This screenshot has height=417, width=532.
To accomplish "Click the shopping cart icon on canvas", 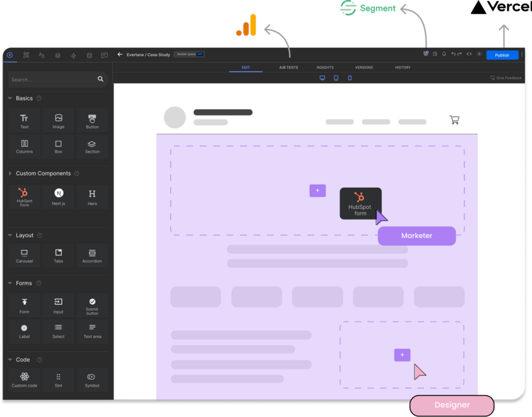I will [x=454, y=120].
